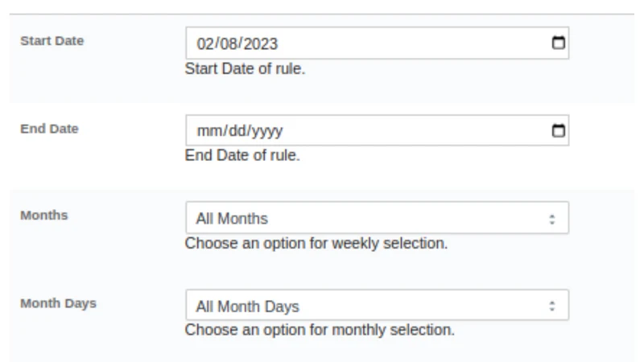Click the 'Start Date of rule.' help text
This screenshot has height=362, width=644.
click(246, 69)
